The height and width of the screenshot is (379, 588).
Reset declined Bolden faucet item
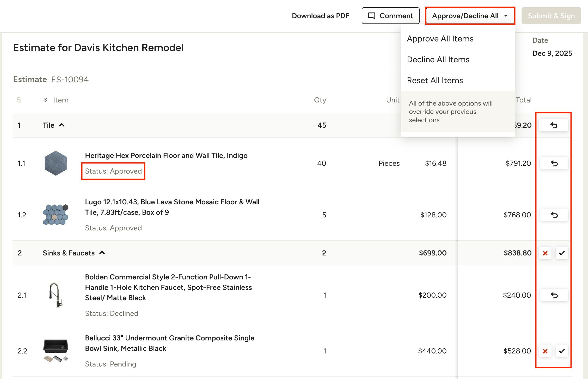pyautogui.click(x=554, y=295)
